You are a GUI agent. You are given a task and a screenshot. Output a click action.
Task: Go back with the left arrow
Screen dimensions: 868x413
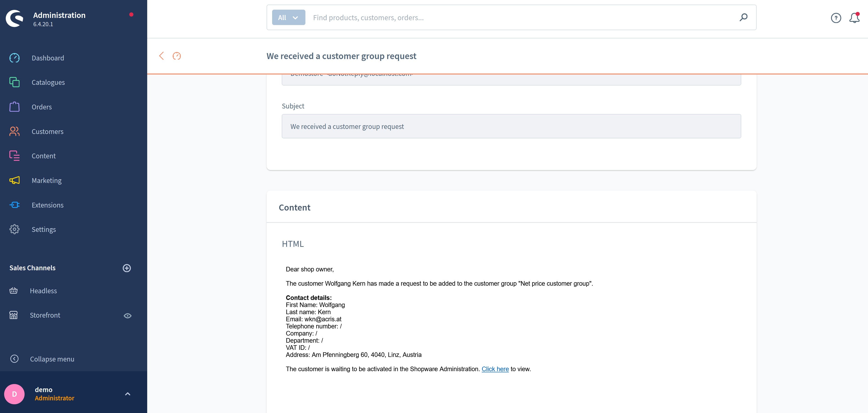[x=161, y=56]
